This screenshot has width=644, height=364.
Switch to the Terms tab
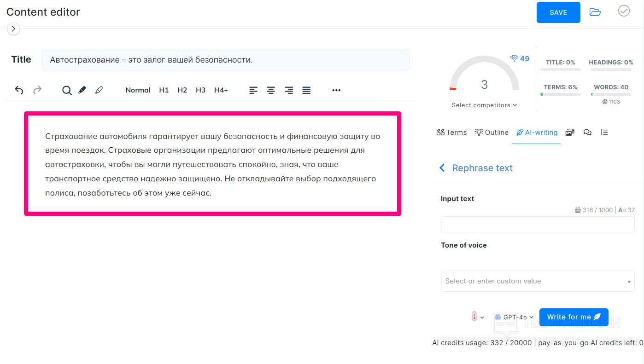(451, 133)
